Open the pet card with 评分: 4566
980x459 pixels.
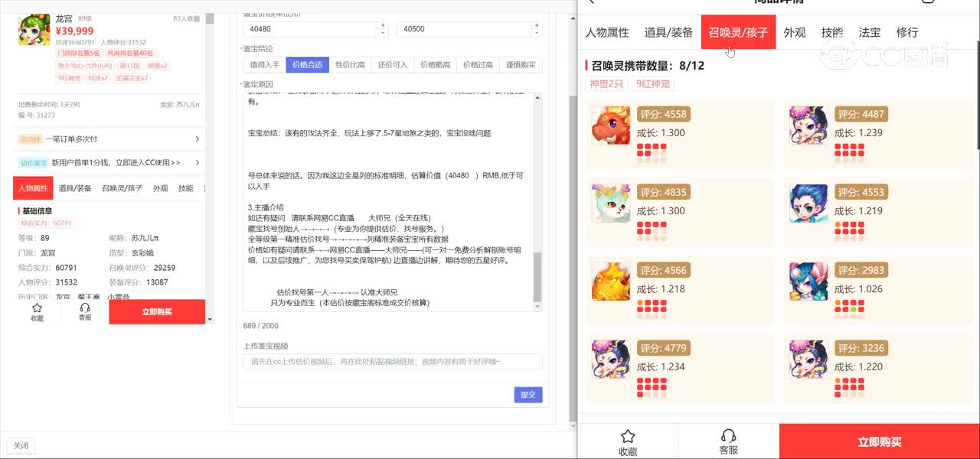pos(681,291)
